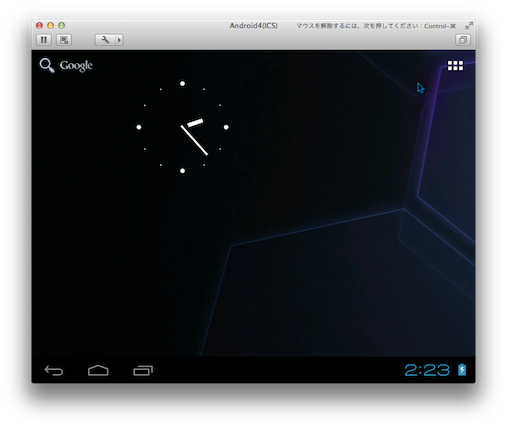507x427 pixels.
Task: Tap the Android home navigation button
Action: click(x=98, y=370)
